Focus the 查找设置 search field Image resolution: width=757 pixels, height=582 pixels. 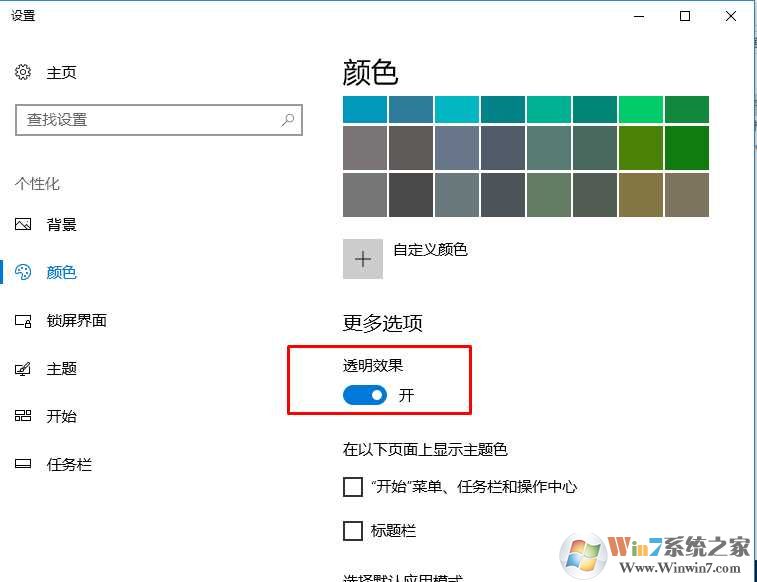pos(159,120)
